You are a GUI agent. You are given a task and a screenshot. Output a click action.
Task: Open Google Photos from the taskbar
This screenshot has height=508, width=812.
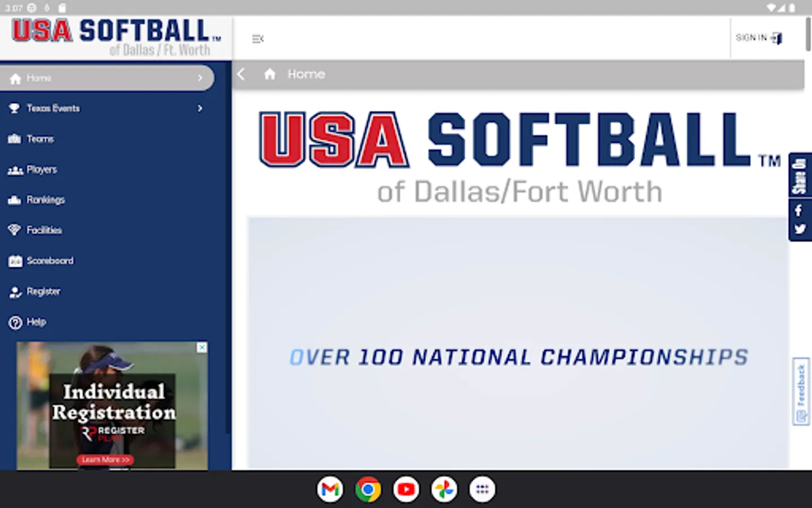point(444,489)
